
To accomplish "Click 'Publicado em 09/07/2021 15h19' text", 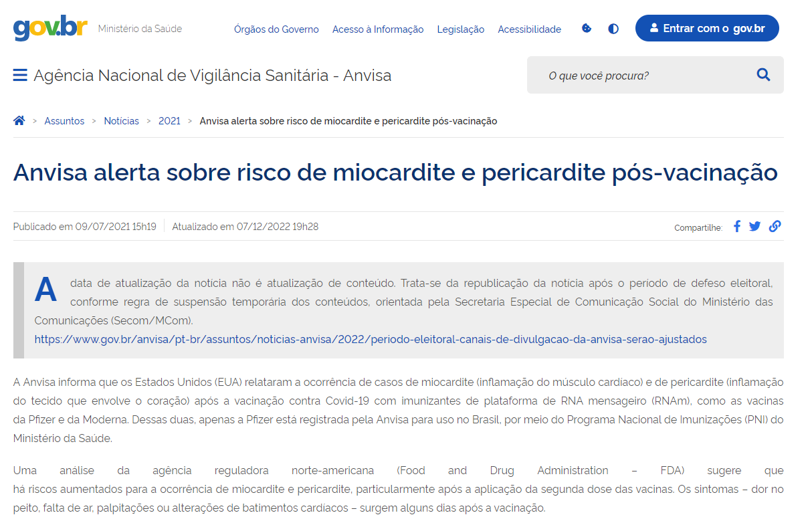I will (x=84, y=227).
